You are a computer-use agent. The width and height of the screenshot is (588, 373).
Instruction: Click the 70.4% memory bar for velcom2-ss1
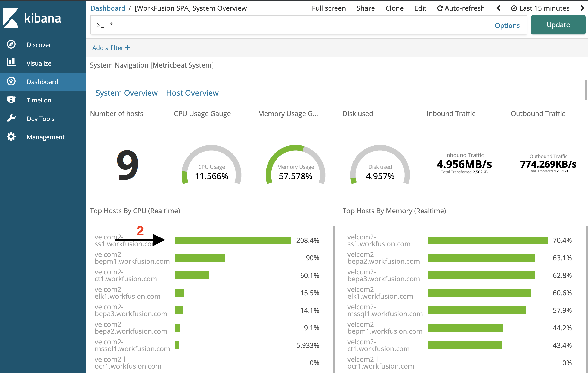click(x=488, y=240)
